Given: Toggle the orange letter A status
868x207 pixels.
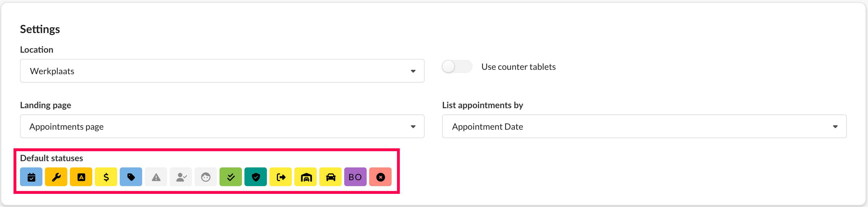Looking at the screenshot, I should point(81,177).
